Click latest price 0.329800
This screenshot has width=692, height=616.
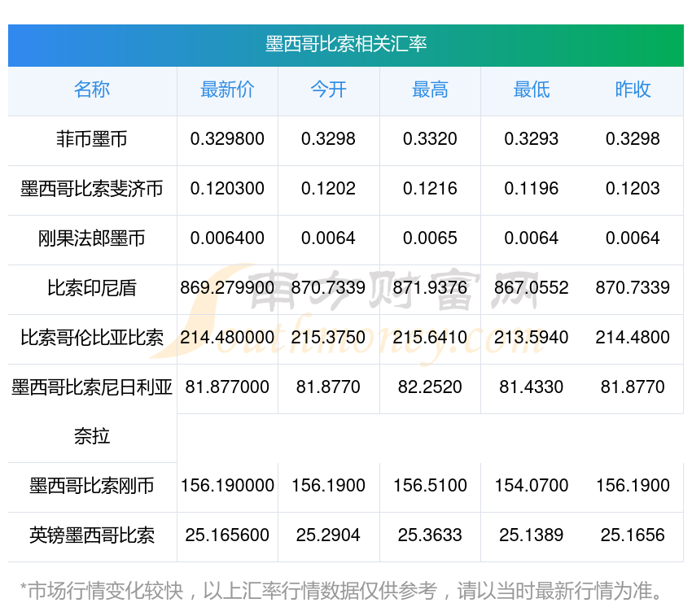[x=227, y=139]
